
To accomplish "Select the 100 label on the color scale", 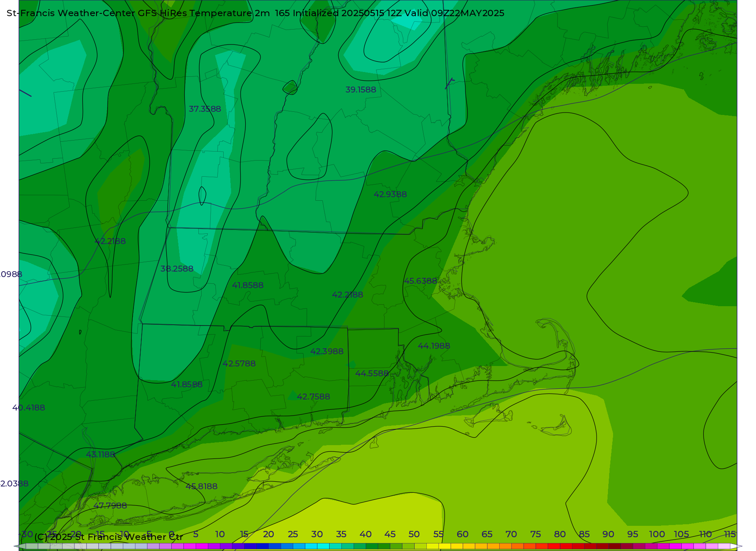I will pos(657,534).
